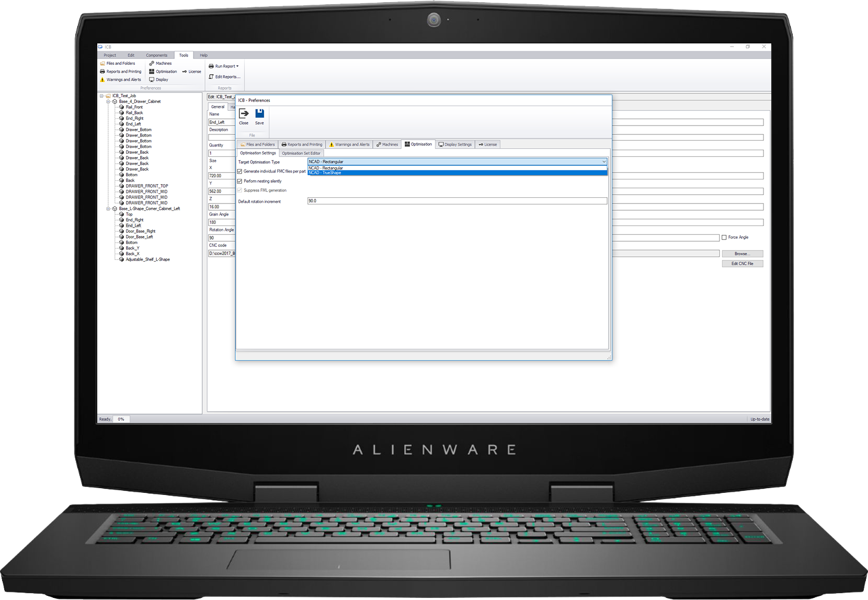Click the Default rotation increment field
Screen dimensions: 868x600
(x=457, y=201)
